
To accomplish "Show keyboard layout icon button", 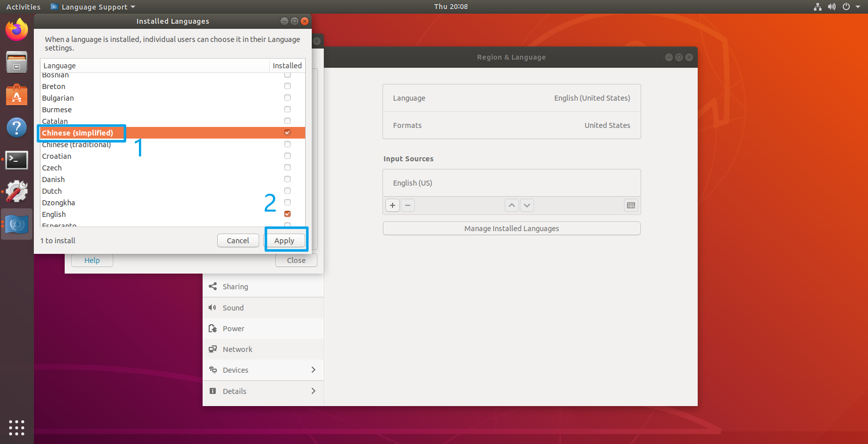I will coord(631,205).
